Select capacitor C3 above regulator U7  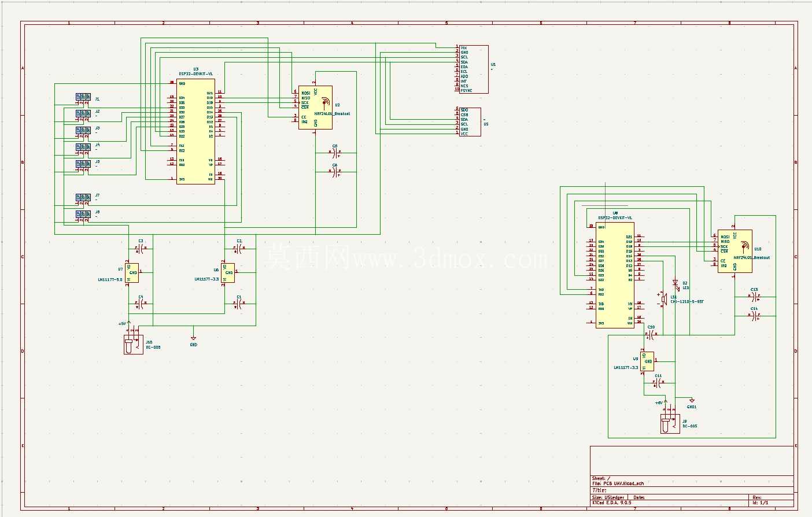pyautogui.click(x=141, y=249)
